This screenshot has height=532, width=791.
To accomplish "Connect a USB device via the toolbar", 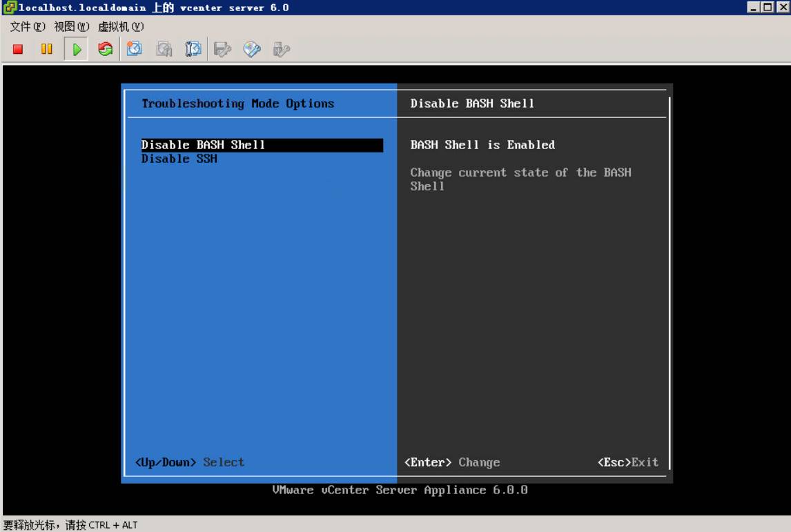I will 281,49.
